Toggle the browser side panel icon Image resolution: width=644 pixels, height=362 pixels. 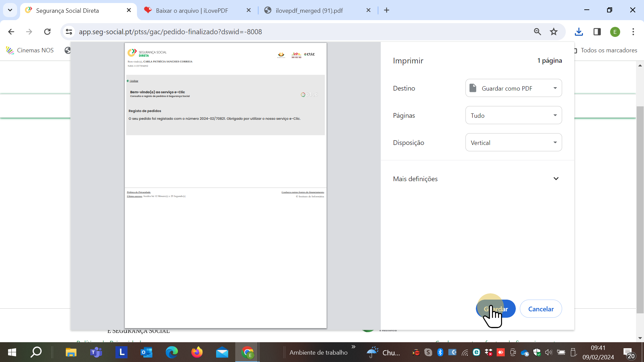pyautogui.click(x=597, y=32)
